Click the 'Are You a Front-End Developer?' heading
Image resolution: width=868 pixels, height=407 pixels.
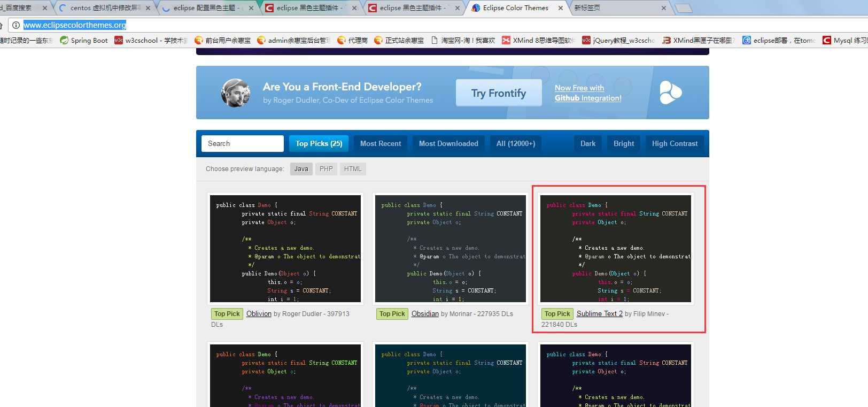[342, 87]
